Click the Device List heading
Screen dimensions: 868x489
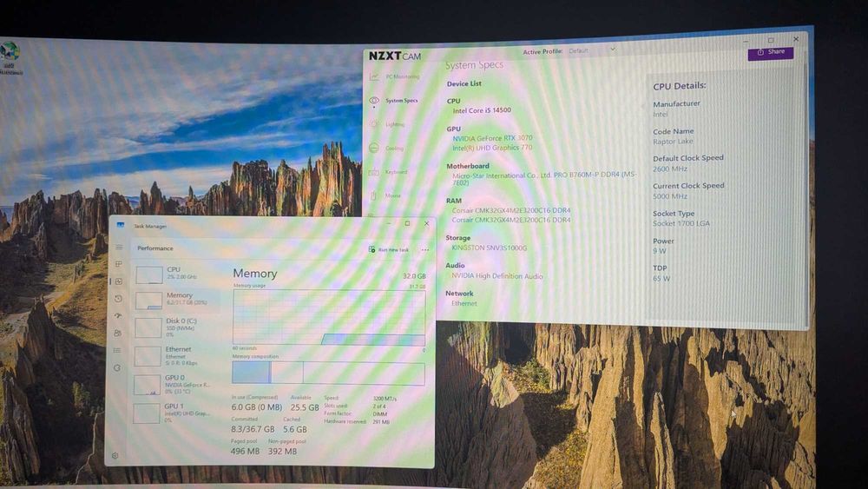pos(464,83)
